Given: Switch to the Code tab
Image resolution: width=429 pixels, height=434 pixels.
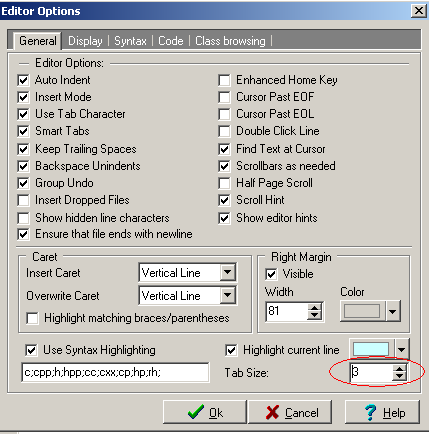Looking at the screenshot, I should tap(171, 41).
